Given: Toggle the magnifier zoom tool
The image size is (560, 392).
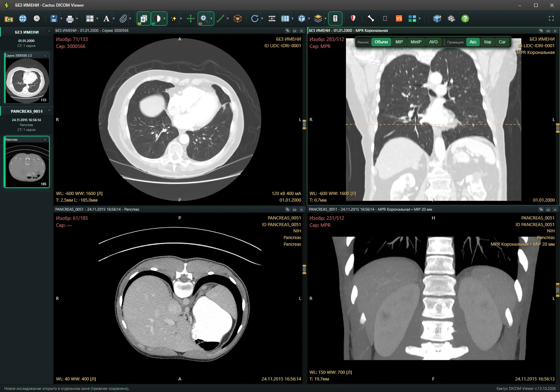Looking at the screenshot, I should pyautogui.click(x=204, y=19).
